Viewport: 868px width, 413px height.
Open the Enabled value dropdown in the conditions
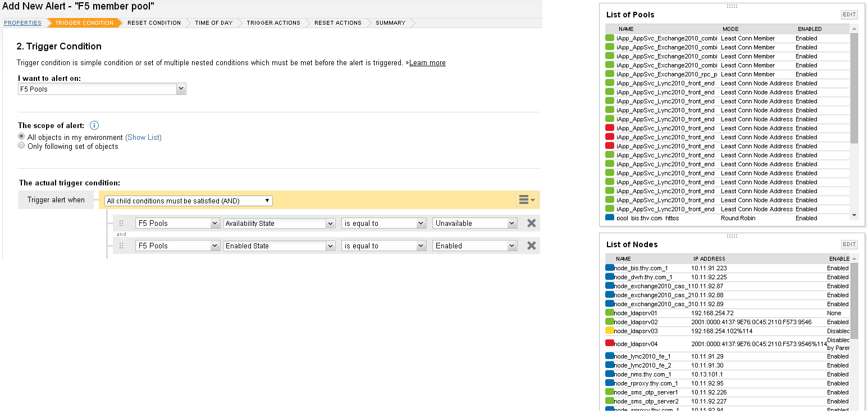coord(475,246)
